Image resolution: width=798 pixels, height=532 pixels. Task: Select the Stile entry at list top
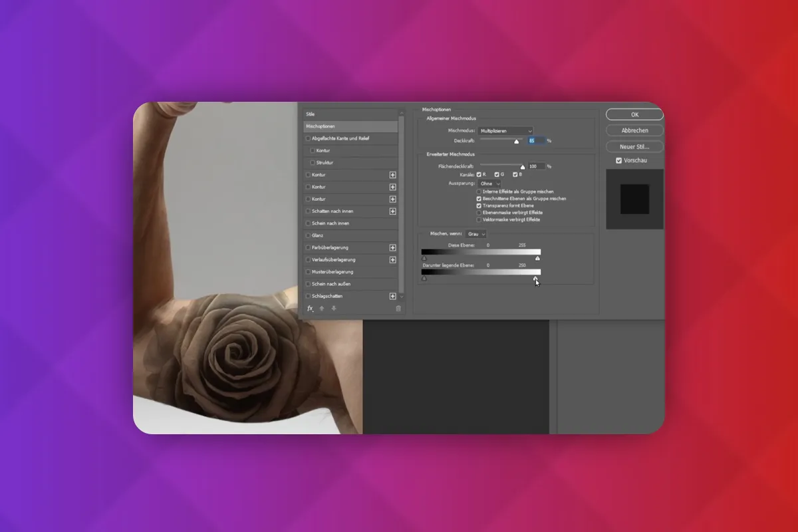[350, 114]
